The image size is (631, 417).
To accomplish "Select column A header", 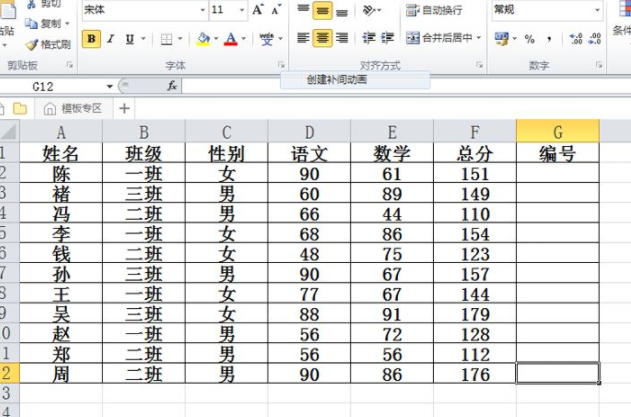I will pos(61,132).
